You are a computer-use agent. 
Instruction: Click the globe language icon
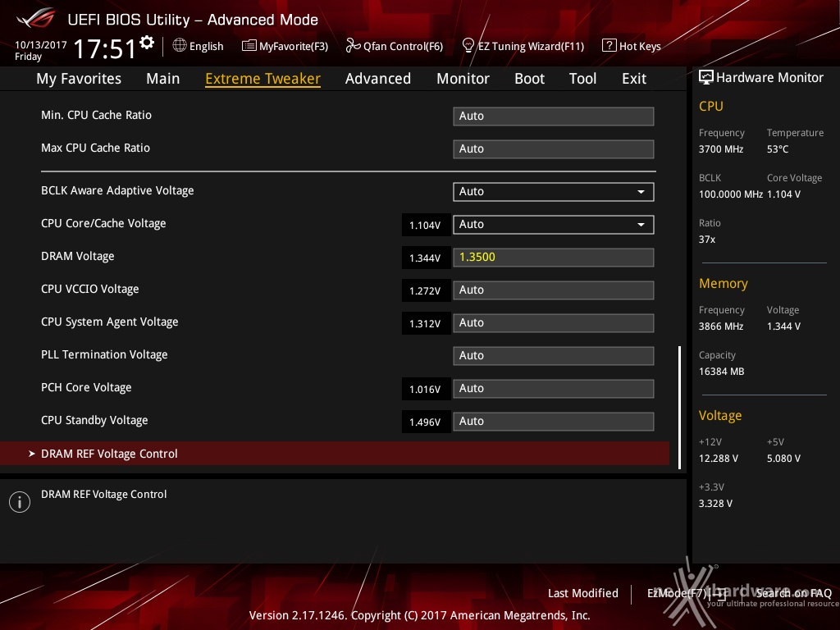pyautogui.click(x=180, y=46)
